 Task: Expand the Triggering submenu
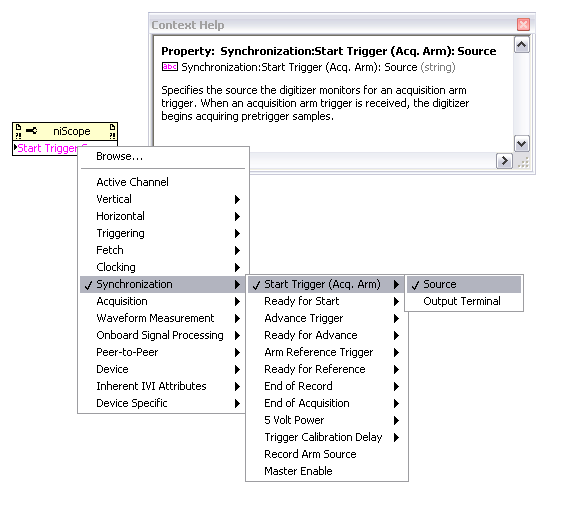(x=162, y=234)
